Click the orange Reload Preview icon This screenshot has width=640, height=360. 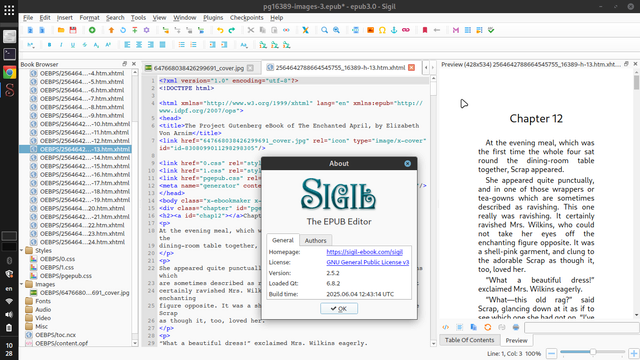[487, 327]
